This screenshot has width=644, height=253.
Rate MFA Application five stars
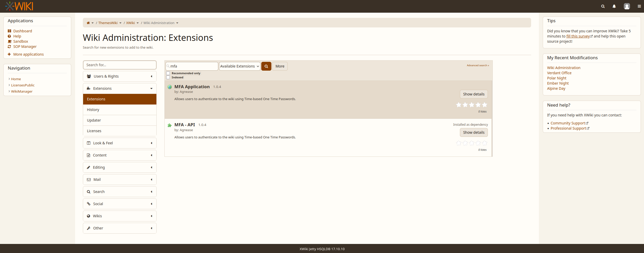tap(484, 105)
